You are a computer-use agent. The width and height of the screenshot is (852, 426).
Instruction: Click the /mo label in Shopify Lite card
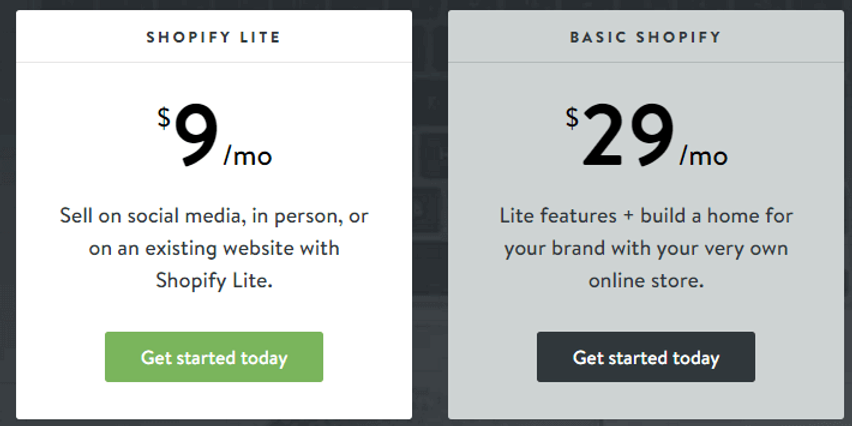click(x=248, y=156)
